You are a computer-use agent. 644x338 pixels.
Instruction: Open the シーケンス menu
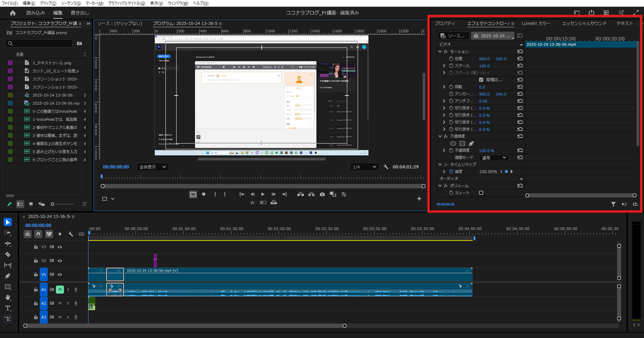pos(71,3)
